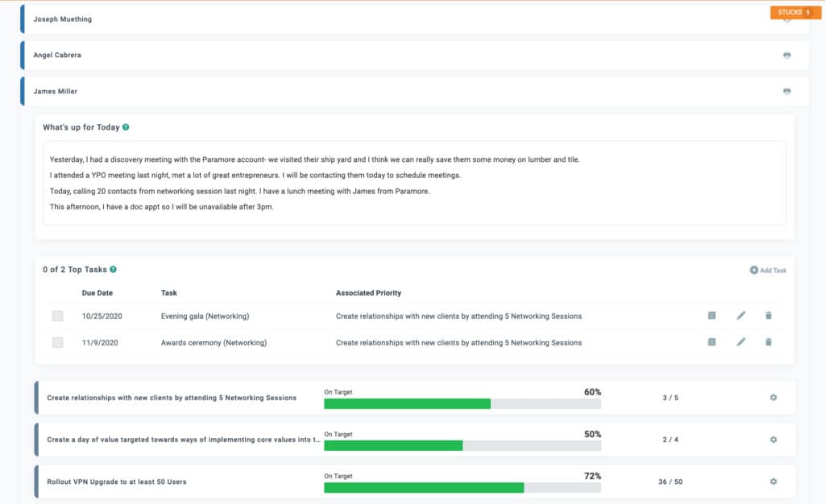
Task: Edit the Evening gala task with pencil icon
Action: (x=740, y=316)
